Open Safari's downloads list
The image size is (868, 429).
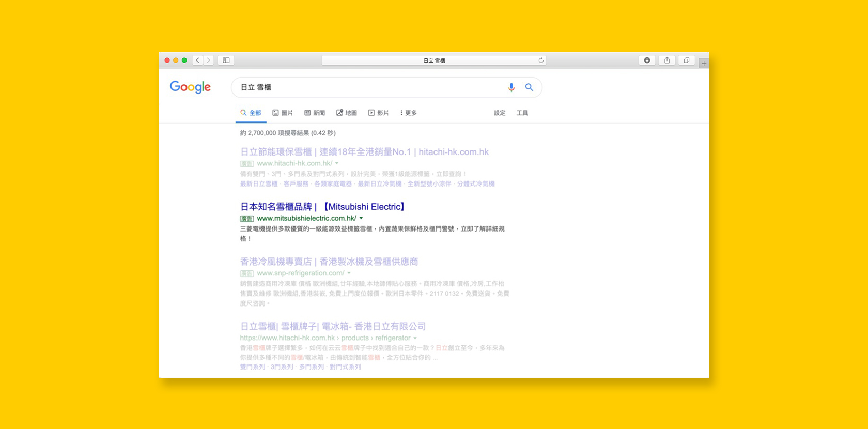(647, 60)
